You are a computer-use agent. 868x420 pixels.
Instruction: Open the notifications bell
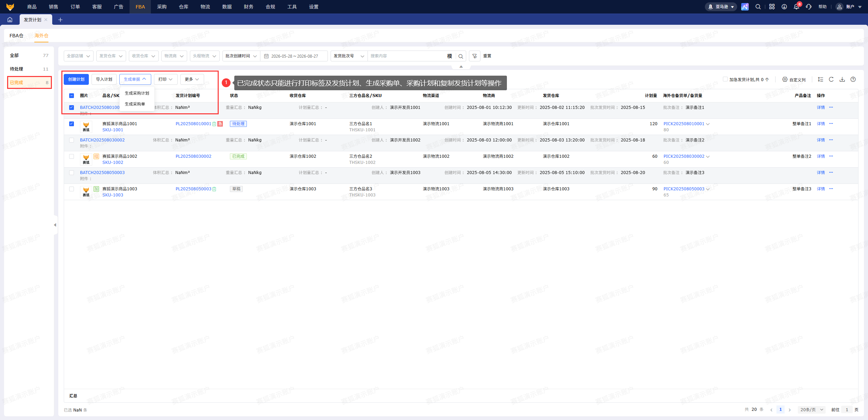coord(796,7)
